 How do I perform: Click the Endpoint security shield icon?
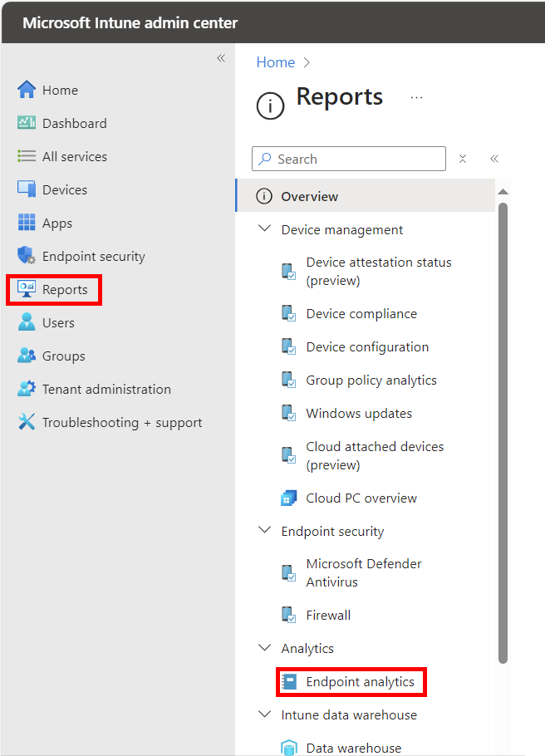(x=27, y=256)
